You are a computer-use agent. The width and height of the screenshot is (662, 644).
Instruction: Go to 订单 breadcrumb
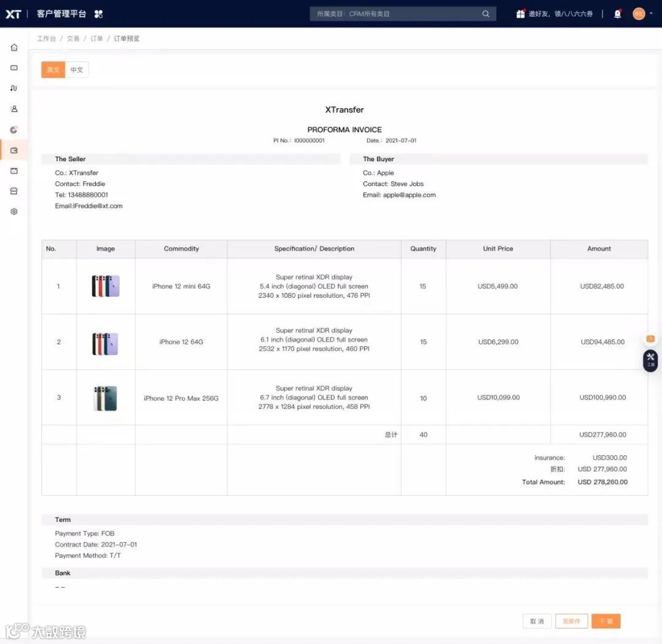coord(97,39)
